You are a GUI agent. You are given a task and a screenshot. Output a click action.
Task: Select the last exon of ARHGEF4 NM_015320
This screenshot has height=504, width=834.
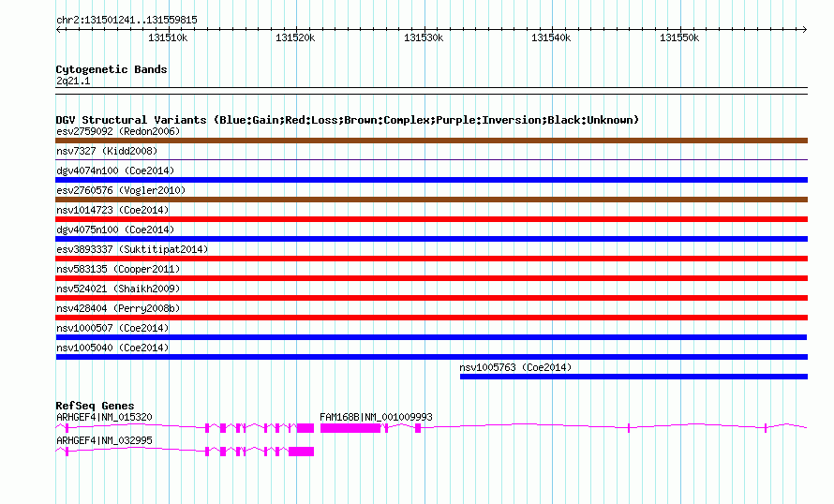pos(305,428)
